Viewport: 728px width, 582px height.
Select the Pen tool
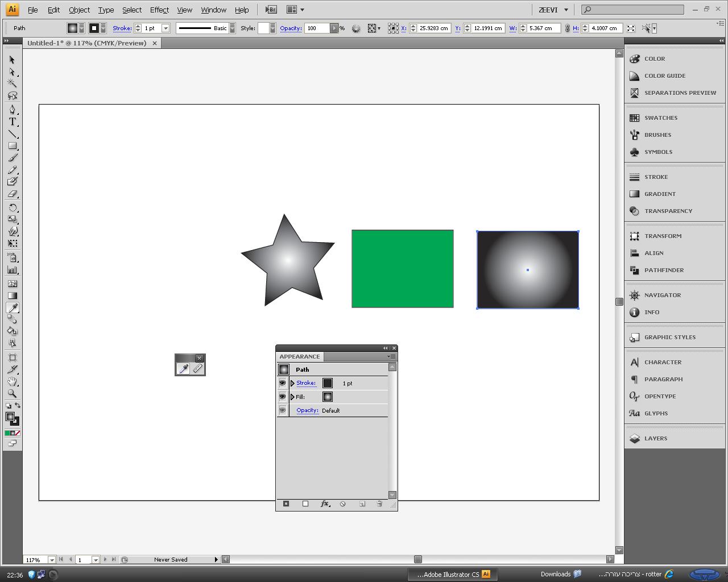pyautogui.click(x=12, y=109)
